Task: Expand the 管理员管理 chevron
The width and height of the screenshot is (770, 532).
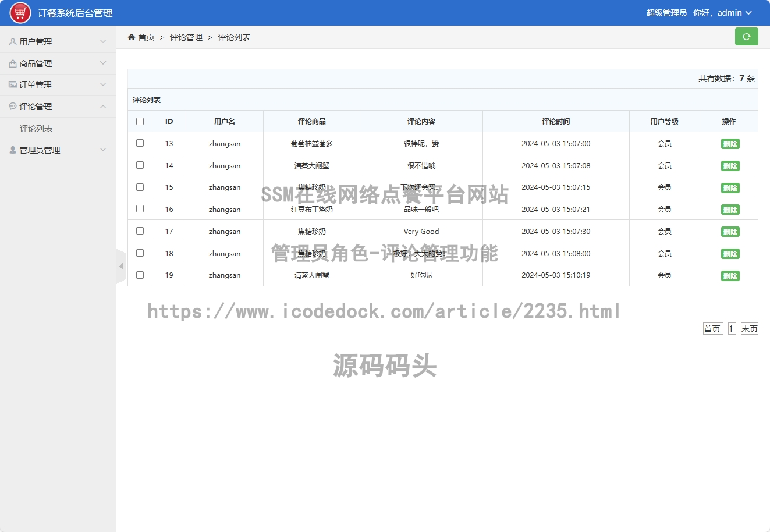Action: [x=103, y=150]
